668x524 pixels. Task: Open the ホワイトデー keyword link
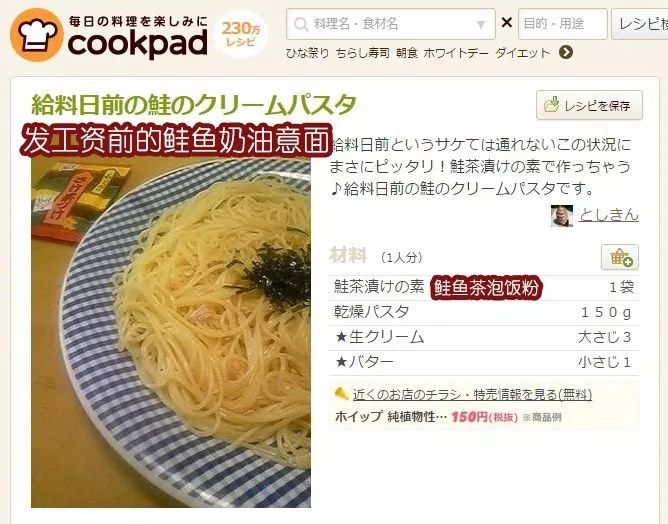pyautogui.click(x=456, y=53)
